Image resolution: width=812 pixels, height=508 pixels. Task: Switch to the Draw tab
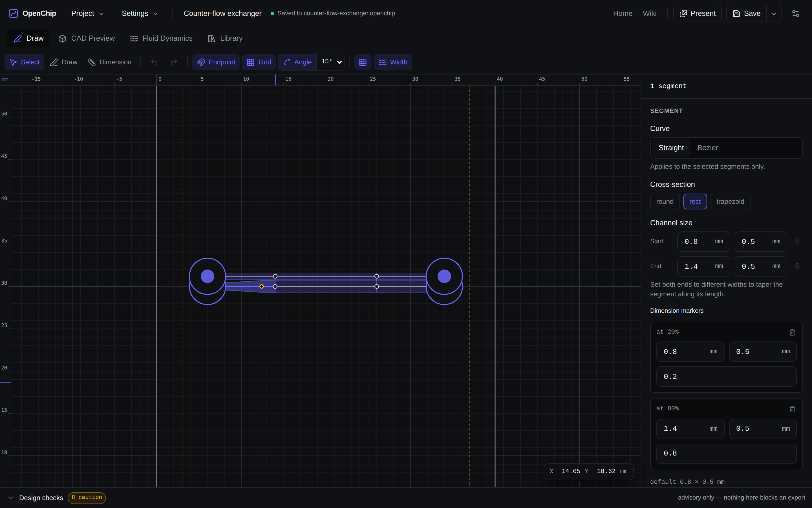click(28, 38)
